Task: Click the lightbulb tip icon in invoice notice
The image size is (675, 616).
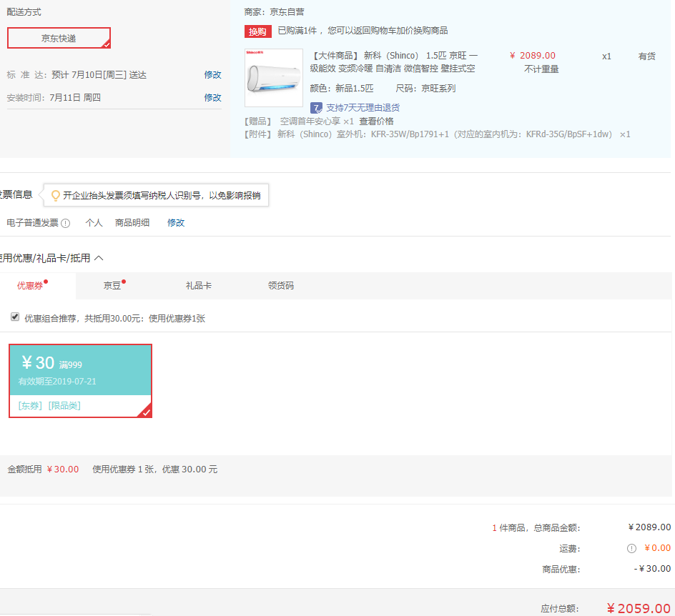Action: 55,196
